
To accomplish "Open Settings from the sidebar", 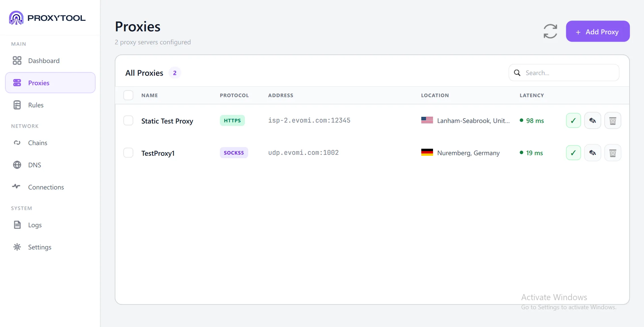I will pos(50,247).
